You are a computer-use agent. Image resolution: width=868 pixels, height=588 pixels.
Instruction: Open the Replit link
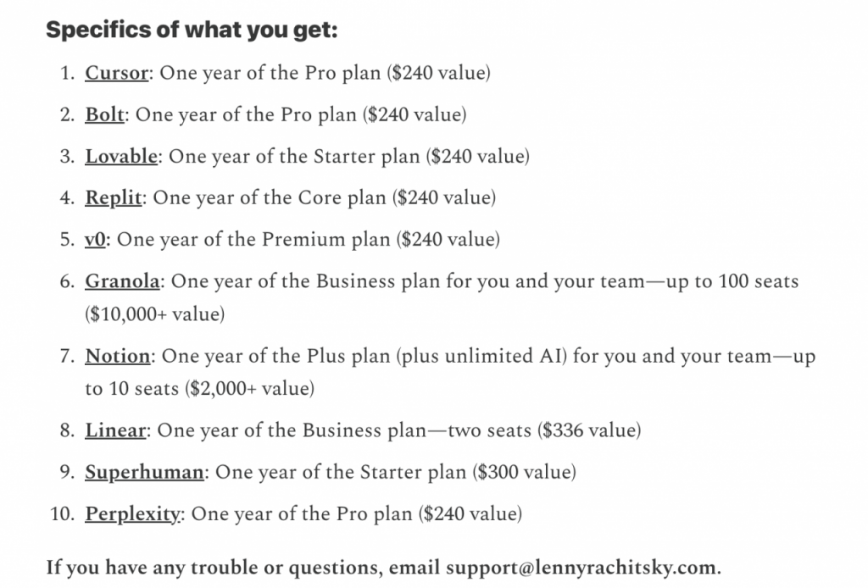pos(114,197)
